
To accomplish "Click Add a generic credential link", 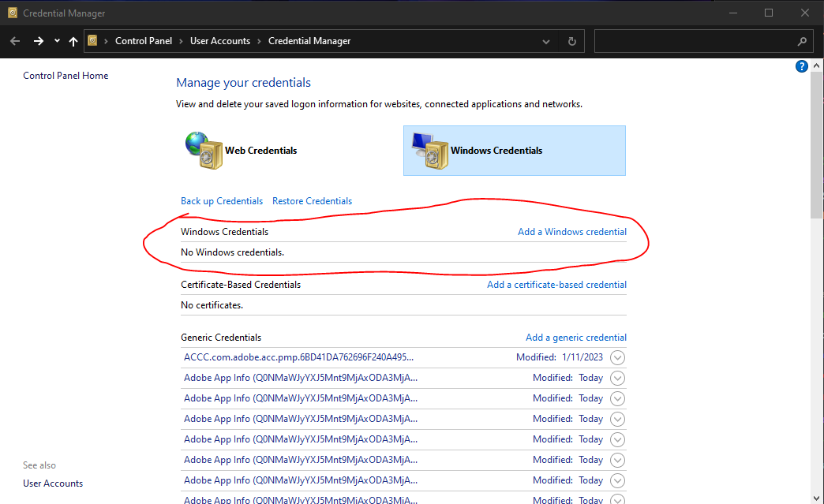I will [x=575, y=338].
